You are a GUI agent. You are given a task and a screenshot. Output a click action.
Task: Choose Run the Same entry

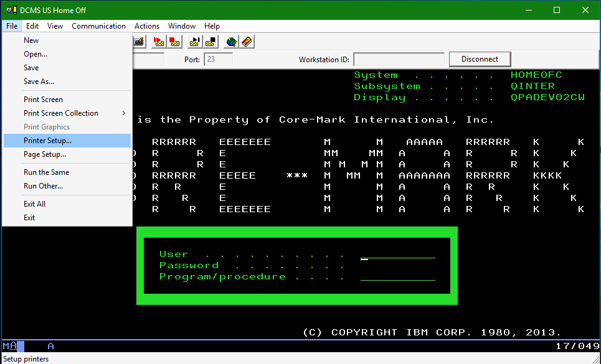pos(67,172)
